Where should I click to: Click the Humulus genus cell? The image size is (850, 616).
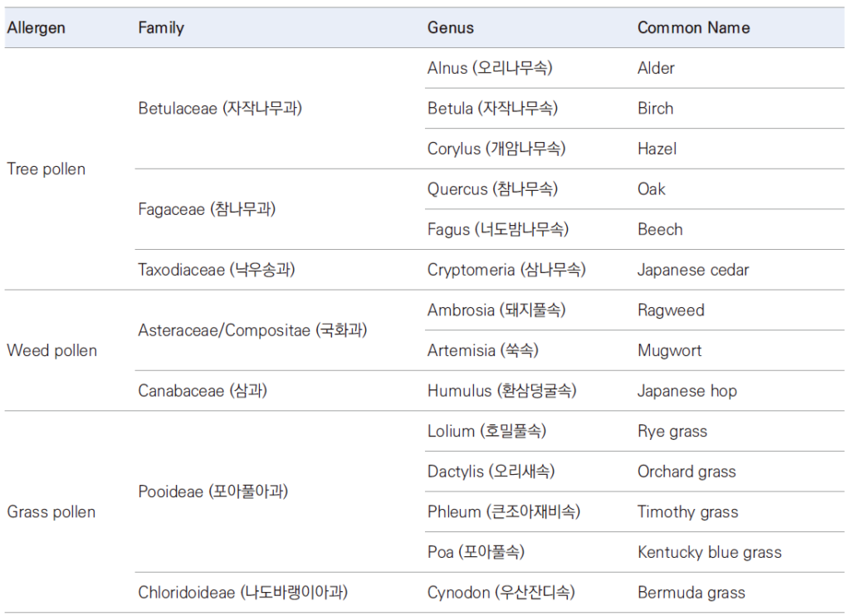tap(502, 391)
